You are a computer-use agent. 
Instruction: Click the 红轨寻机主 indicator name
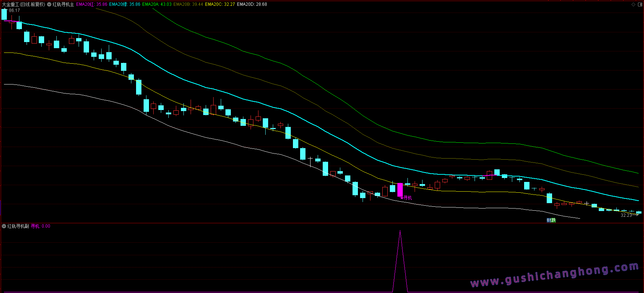(x=63, y=4)
